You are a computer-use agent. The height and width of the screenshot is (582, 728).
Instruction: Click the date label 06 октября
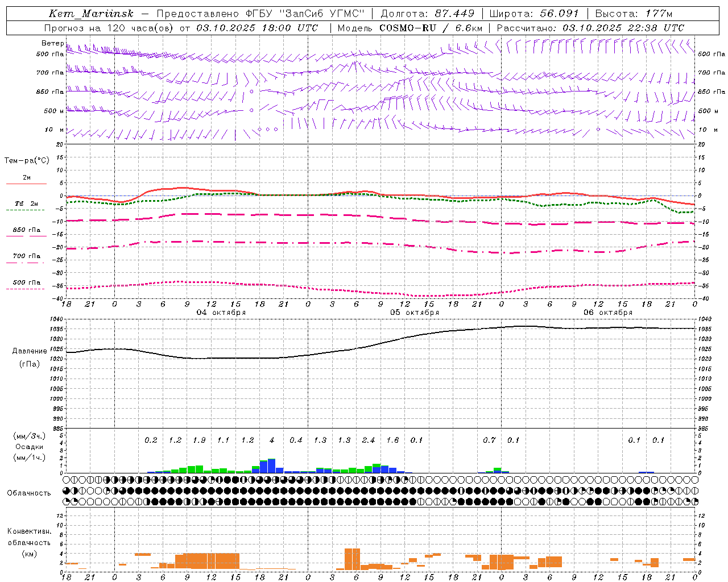coord(608,313)
